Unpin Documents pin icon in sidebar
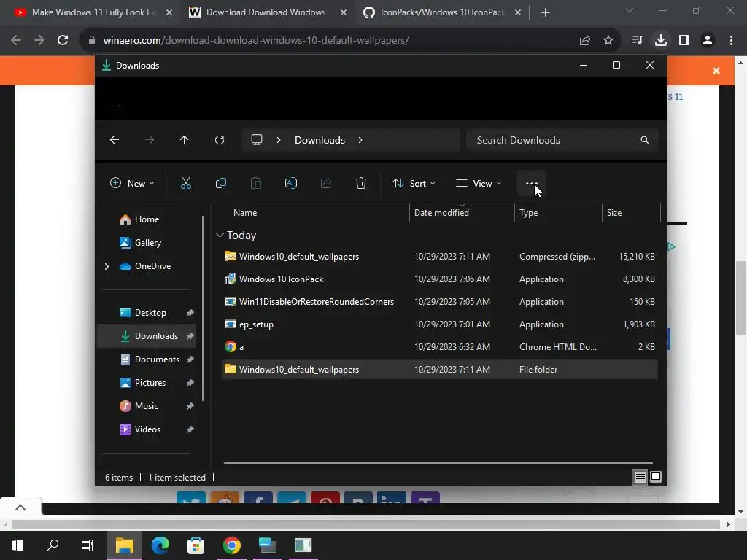The height and width of the screenshot is (560, 747). [190, 359]
